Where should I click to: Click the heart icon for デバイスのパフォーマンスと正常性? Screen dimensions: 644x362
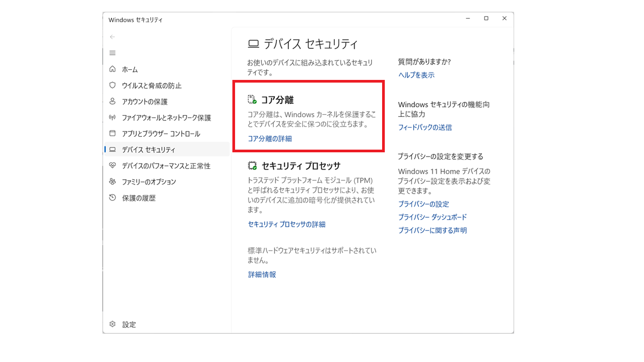click(112, 166)
